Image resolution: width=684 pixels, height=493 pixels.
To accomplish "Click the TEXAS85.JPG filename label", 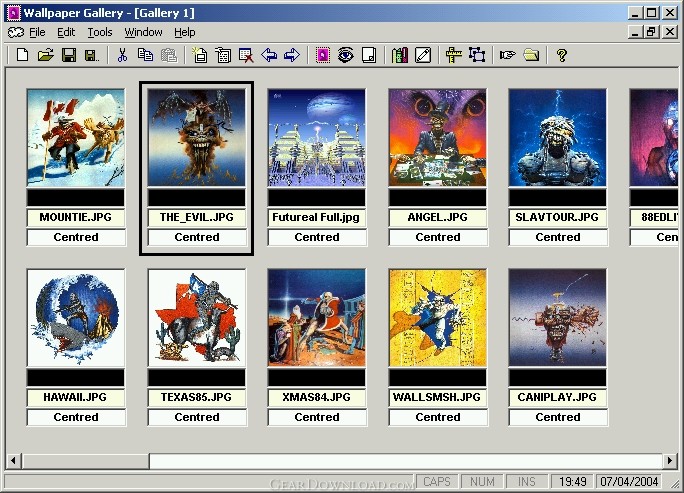I will coord(196,397).
